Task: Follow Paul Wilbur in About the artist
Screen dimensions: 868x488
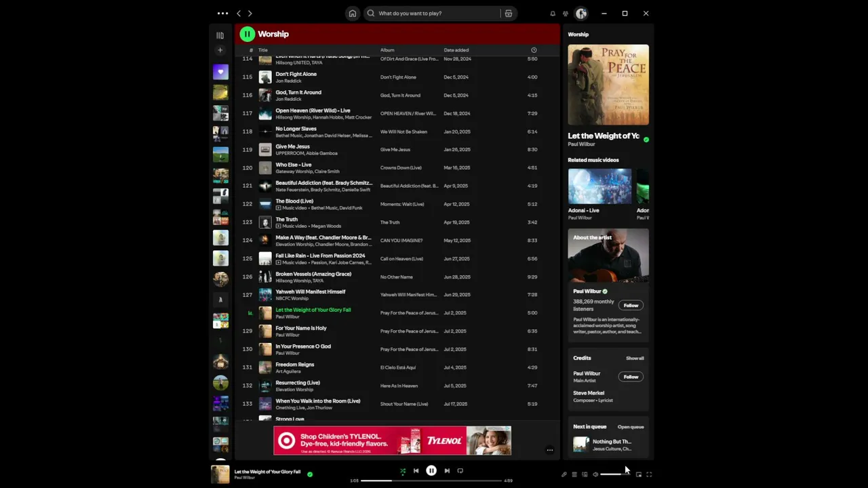Action: click(631, 306)
